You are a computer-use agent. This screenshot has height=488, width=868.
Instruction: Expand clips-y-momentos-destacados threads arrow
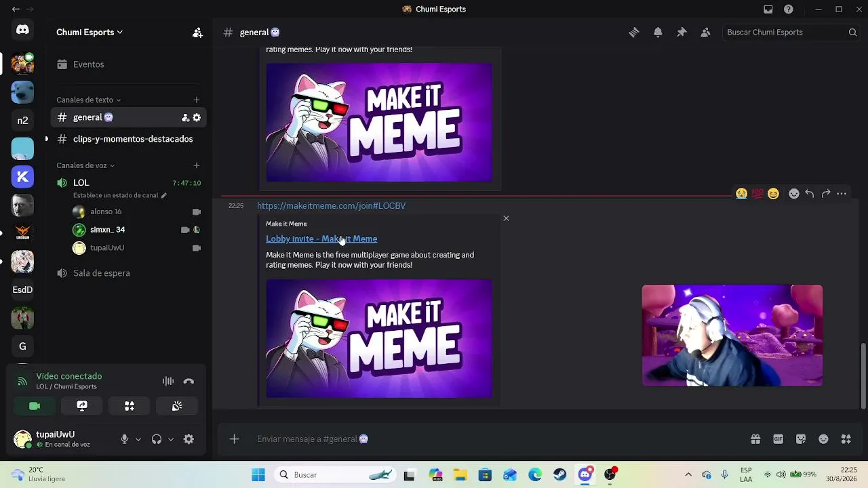[46, 139]
